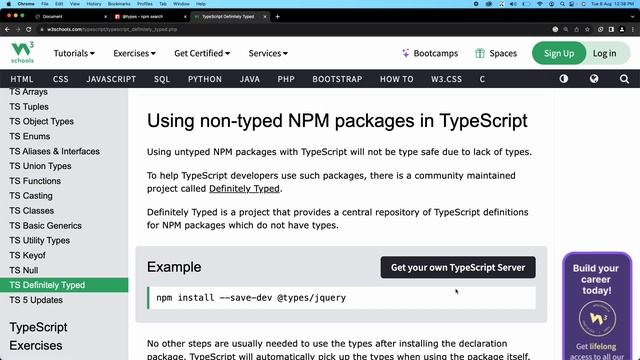Screen dimensions: 640x360
Task: Open the site search magnifier icon
Action: click(x=624, y=79)
